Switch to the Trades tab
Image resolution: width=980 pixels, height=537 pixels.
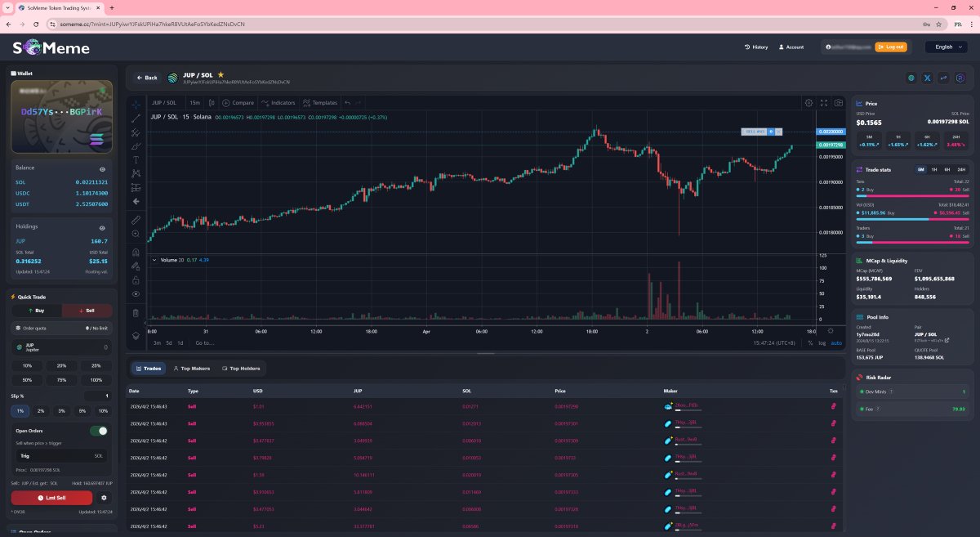coord(149,369)
